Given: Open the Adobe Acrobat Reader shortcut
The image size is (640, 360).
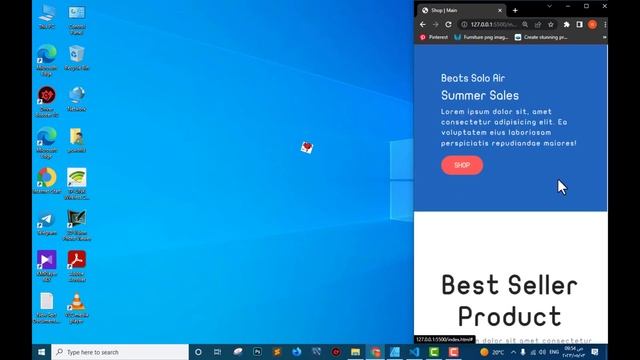Looking at the screenshot, I should point(77,266).
